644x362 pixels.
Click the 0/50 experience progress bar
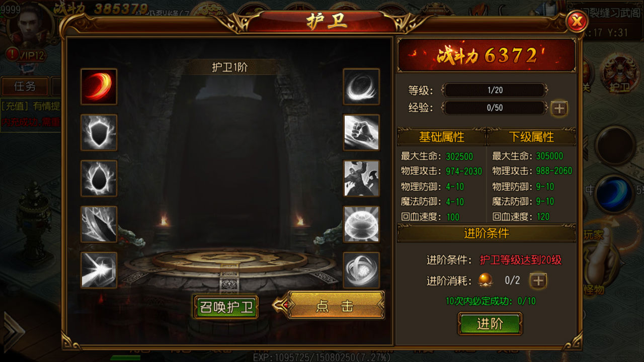click(495, 108)
